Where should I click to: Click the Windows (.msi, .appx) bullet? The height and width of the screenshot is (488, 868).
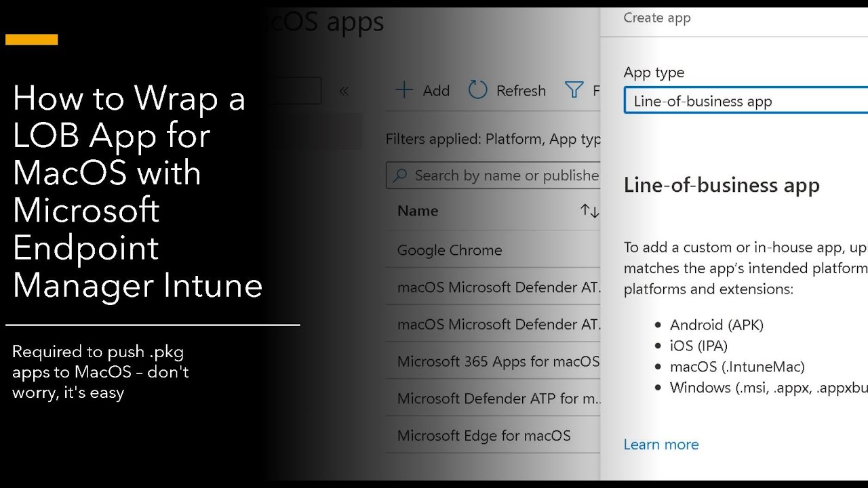tap(769, 388)
